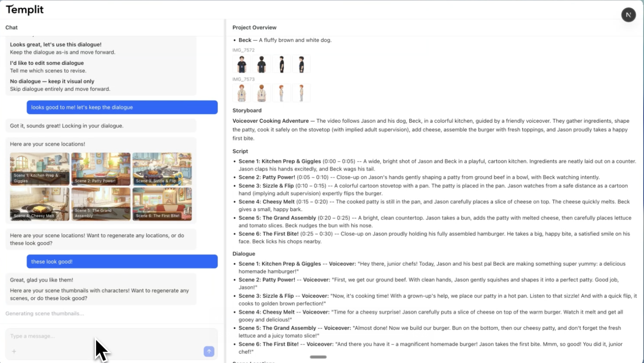The image size is (644, 363).
Task: Click the Project Overview panel header
Action: 254,27
